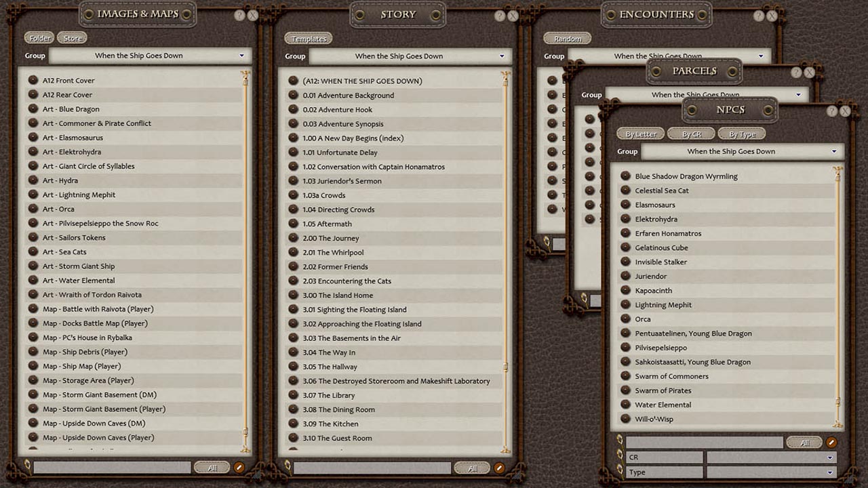
Task: Toggle the By Type sorting in the NPCs window
Action: click(x=741, y=134)
